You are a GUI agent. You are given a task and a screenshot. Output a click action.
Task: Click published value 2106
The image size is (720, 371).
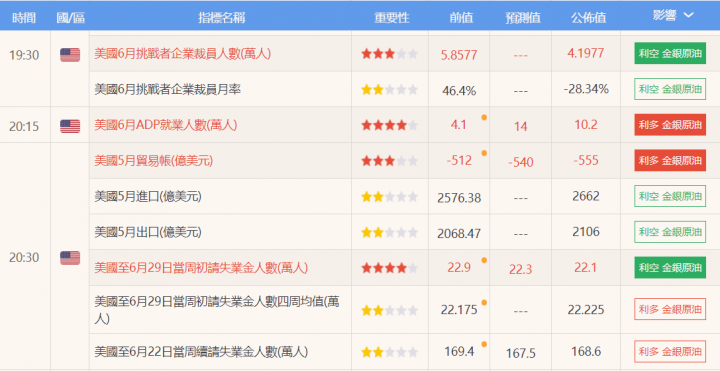click(586, 232)
